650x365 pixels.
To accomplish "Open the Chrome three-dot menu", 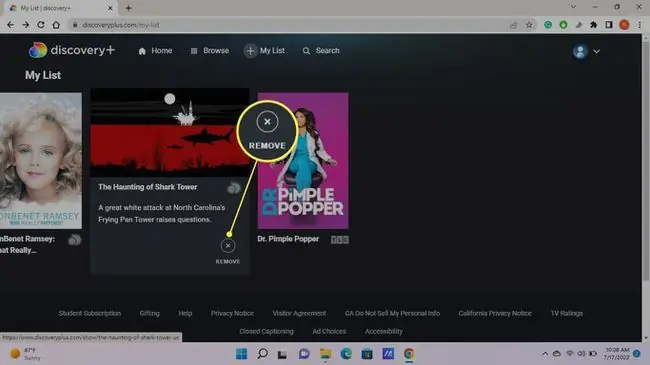I will pyautogui.click(x=640, y=25).
